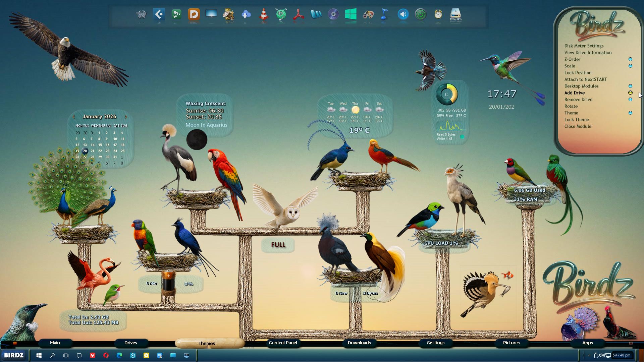Go to previous month in calendar
This screenshot has width=644, height=362.
74,117
